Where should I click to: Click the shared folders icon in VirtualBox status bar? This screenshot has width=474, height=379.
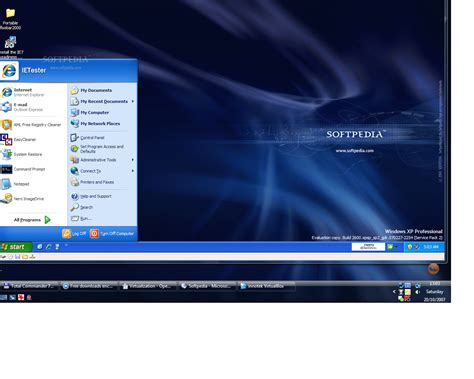tap(25, 257)
